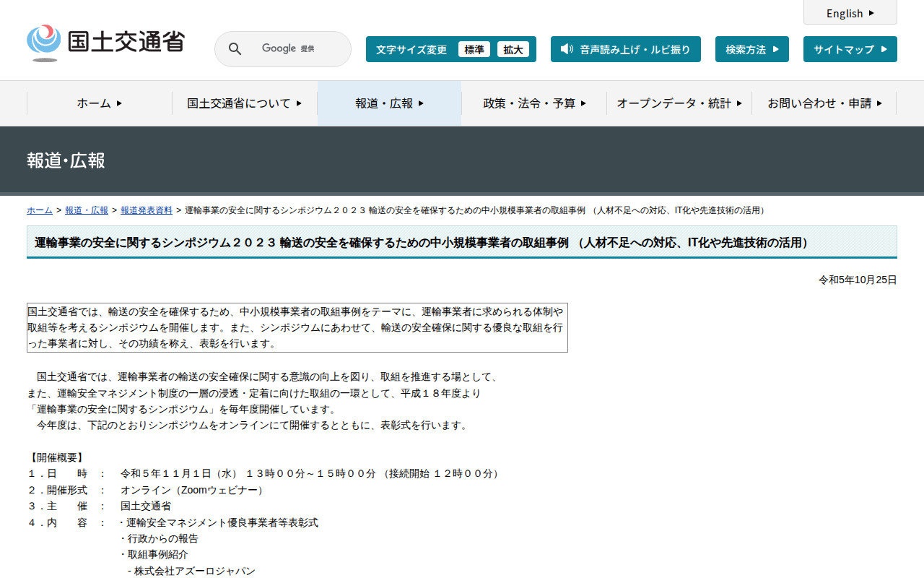
Task: Click the search magnifier icon
Action: [x=235, y=49]
